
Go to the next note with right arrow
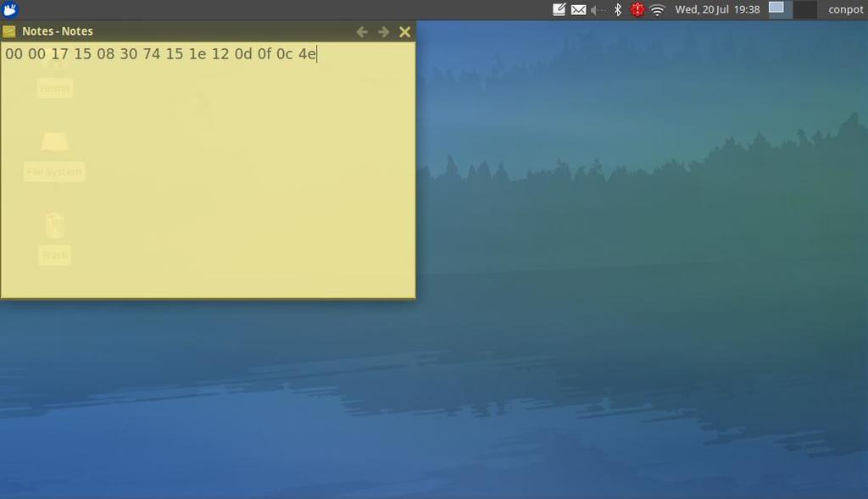coord(383,32)
